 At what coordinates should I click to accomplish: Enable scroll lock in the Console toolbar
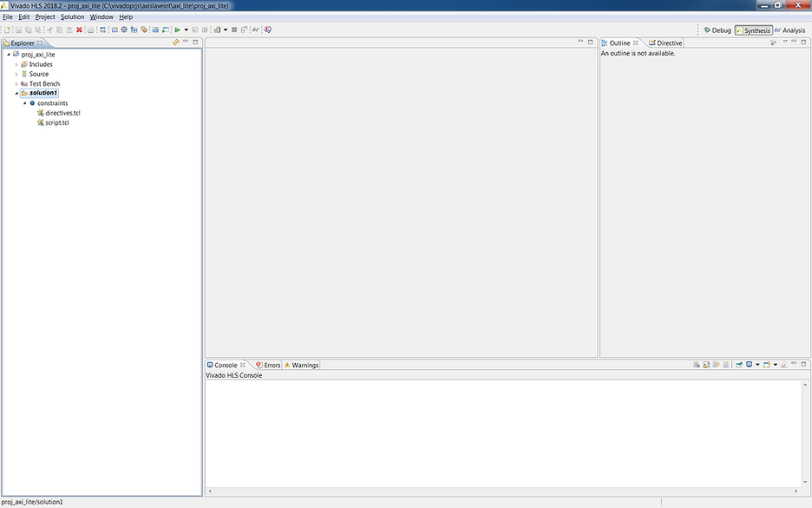pos(704,365)
